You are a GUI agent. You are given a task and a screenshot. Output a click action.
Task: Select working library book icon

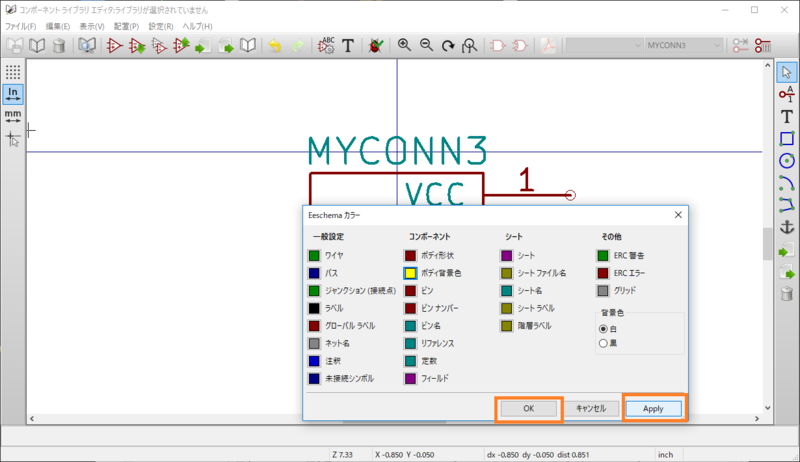(x=37, y=46)
